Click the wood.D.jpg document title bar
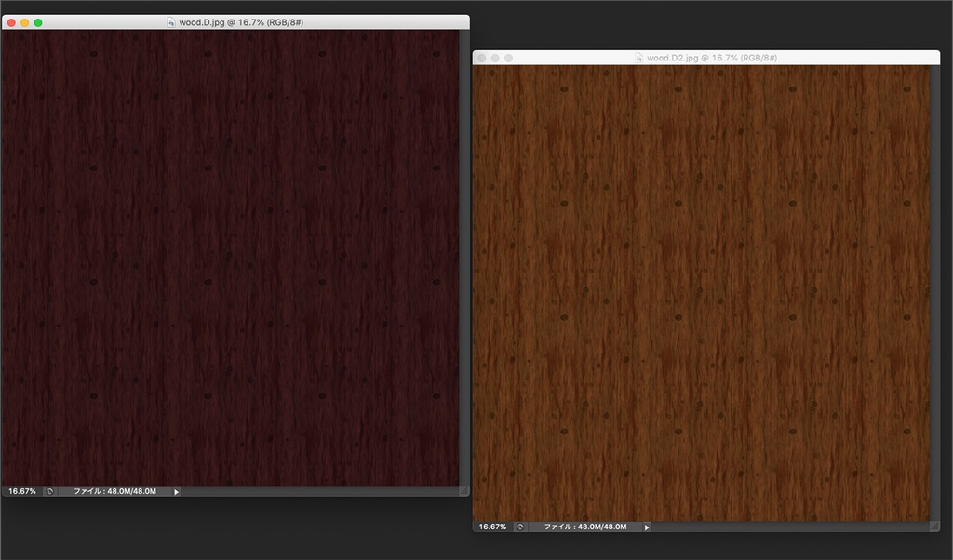This screenshot has width=953, height=560. point(235,22)
